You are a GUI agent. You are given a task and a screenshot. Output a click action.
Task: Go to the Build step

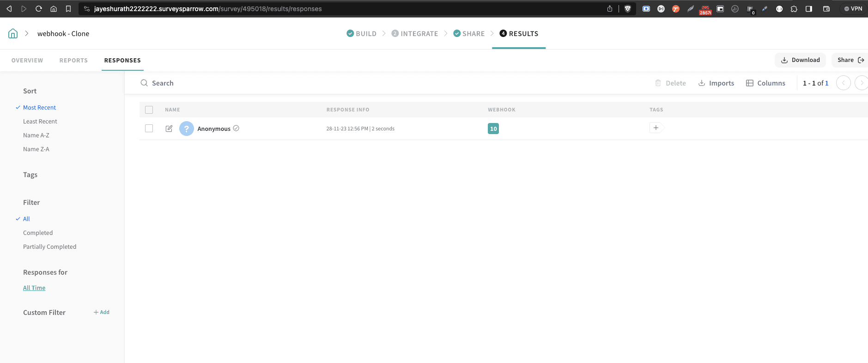[x=362, y=34]
